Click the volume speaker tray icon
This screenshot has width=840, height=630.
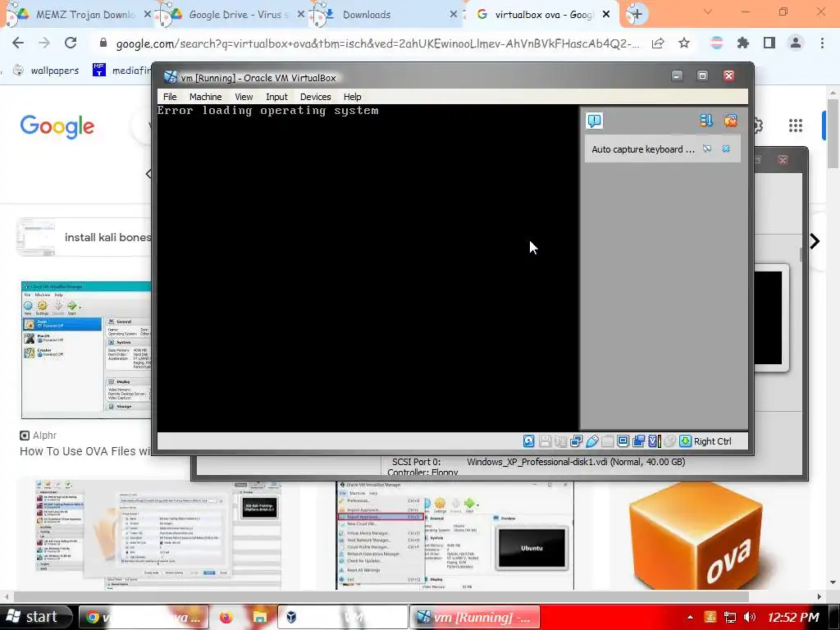(x=750, y=617)
